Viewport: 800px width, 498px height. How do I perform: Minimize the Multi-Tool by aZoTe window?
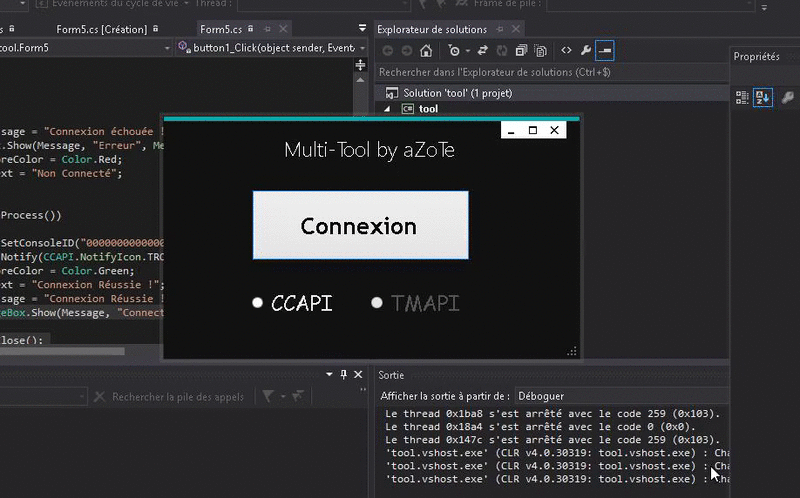tap(511, 131)
